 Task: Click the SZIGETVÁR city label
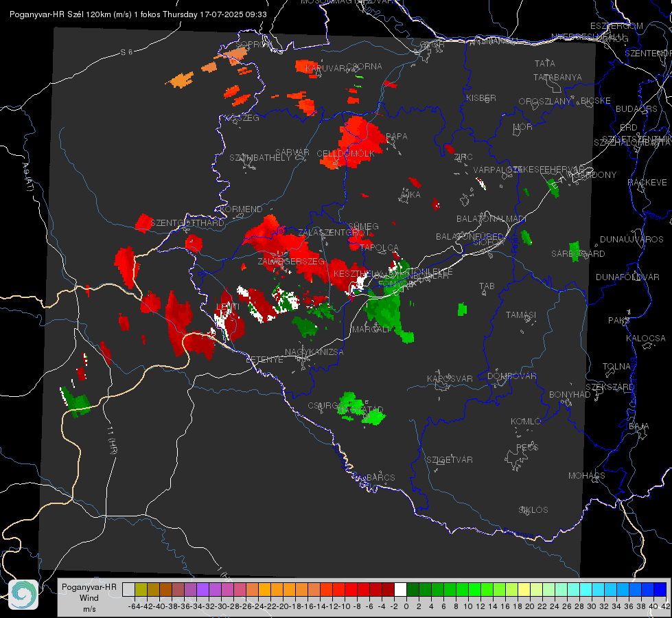[x=449, y=460]
